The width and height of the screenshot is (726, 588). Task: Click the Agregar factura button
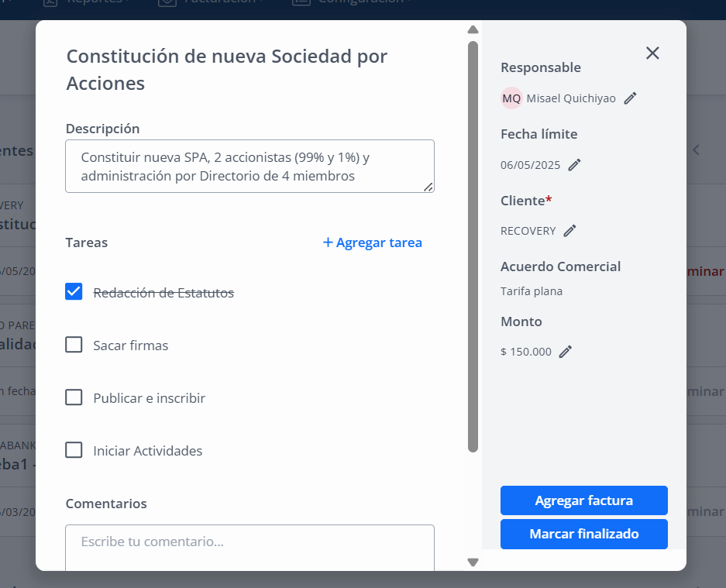(584, 500)
